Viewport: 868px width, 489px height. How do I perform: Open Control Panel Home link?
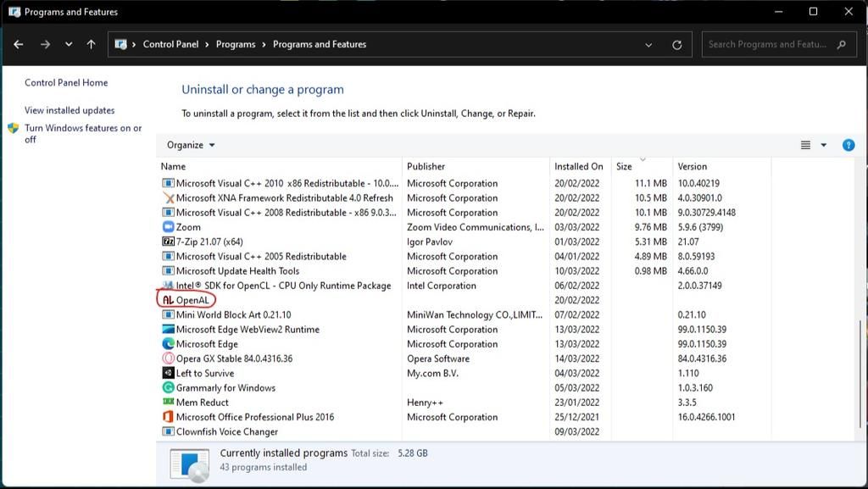click(x=66, y=82)
